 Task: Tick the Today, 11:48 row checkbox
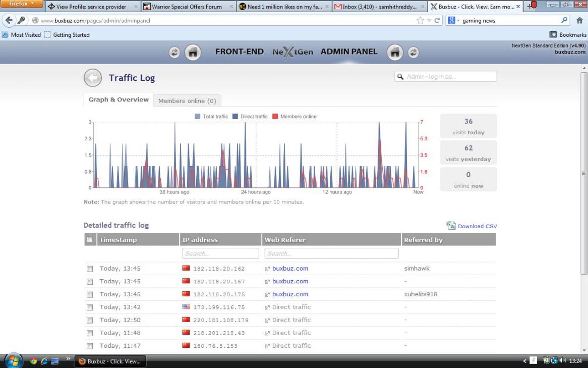90,333
